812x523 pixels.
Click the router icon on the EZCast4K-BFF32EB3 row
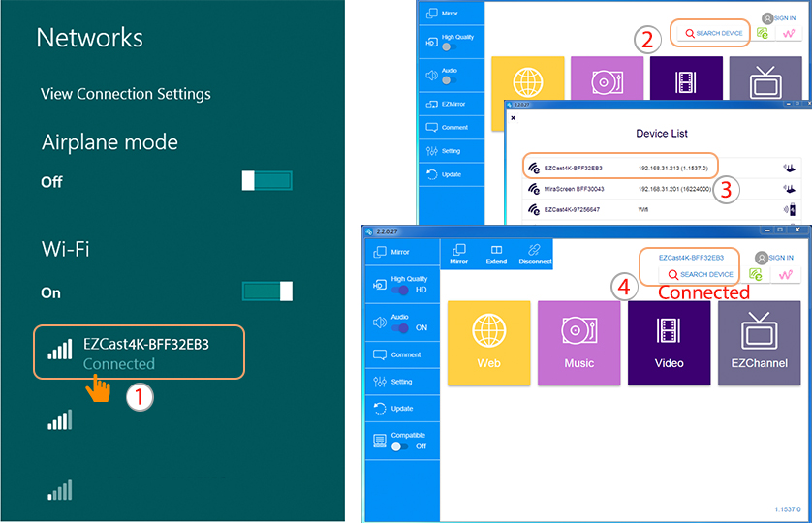pyautogui.click(x=789, y=168)
